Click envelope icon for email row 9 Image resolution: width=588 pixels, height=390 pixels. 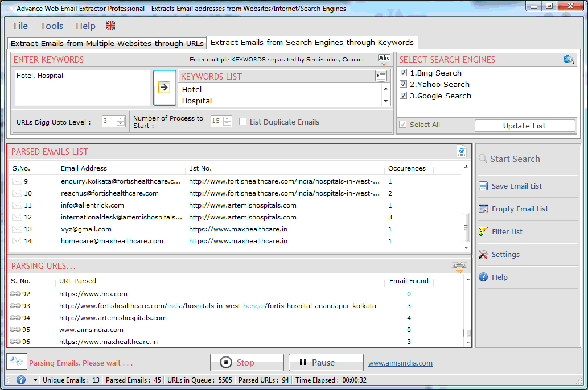(17, 181)
